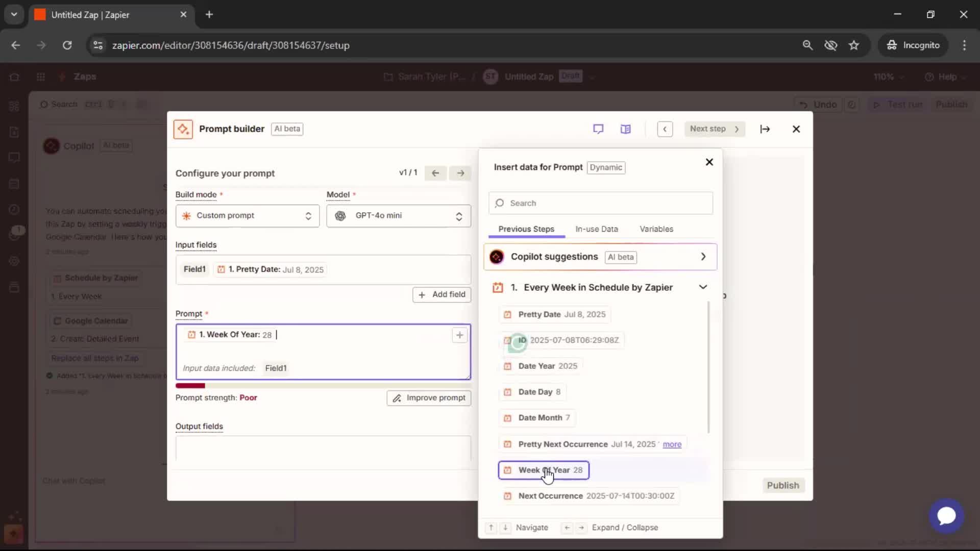Click the Output fields box
Screen dimensions: 980x551
[323, 448]
